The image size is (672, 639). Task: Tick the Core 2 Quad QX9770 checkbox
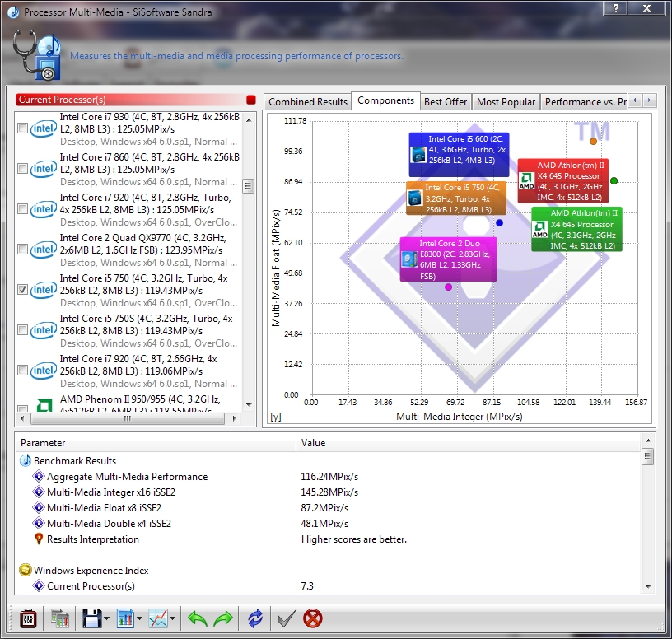tap(22, 249)
